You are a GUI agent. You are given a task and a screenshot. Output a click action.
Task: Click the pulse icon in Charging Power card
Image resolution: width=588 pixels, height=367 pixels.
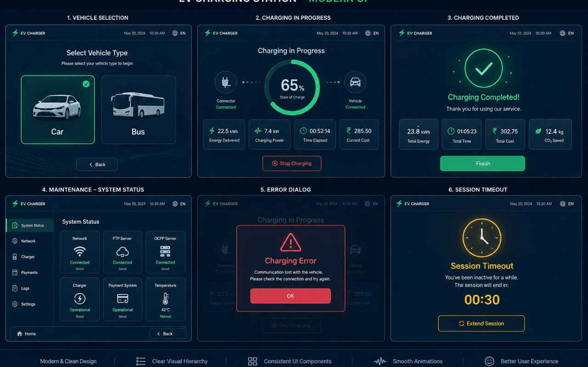[258, 131]
